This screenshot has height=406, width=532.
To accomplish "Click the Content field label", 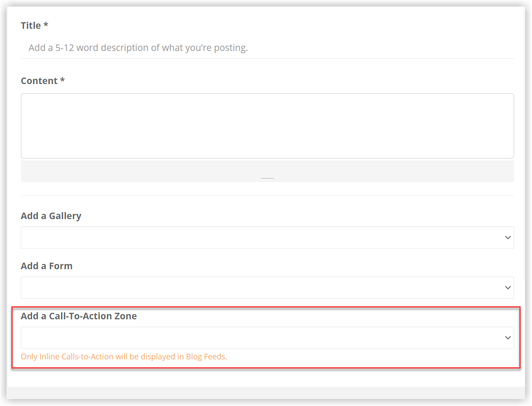I will [43, 81].
